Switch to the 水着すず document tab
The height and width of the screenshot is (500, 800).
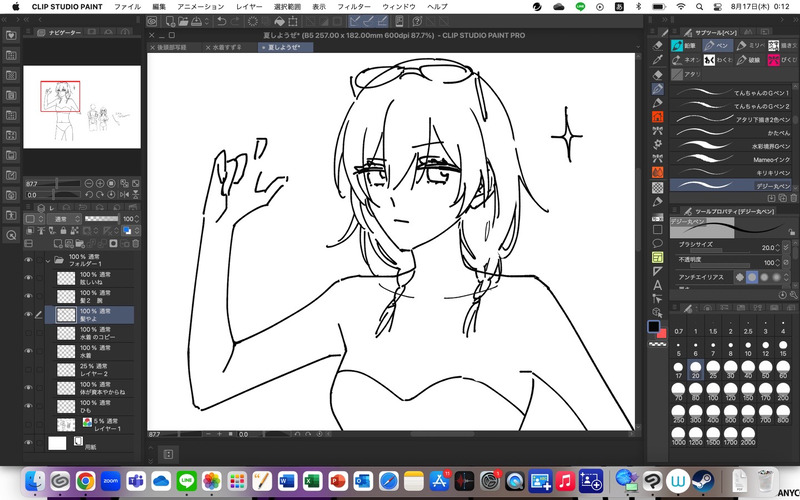tap(229, 47)
